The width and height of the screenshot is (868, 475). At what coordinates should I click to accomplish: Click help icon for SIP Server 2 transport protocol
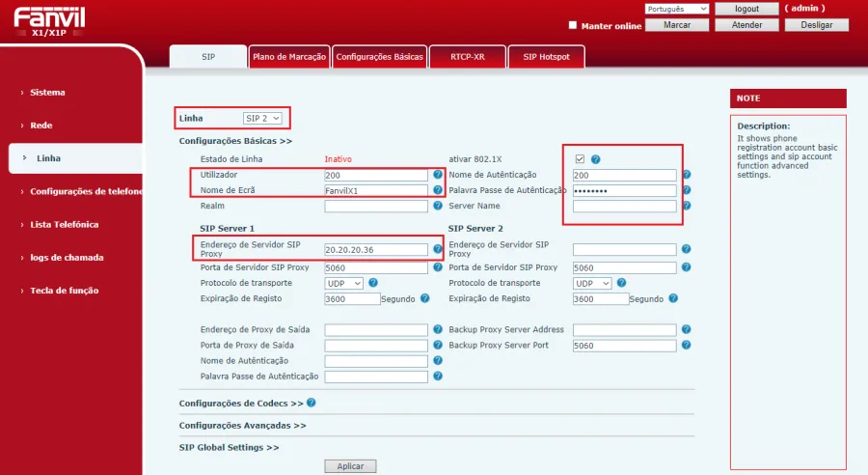622,283
